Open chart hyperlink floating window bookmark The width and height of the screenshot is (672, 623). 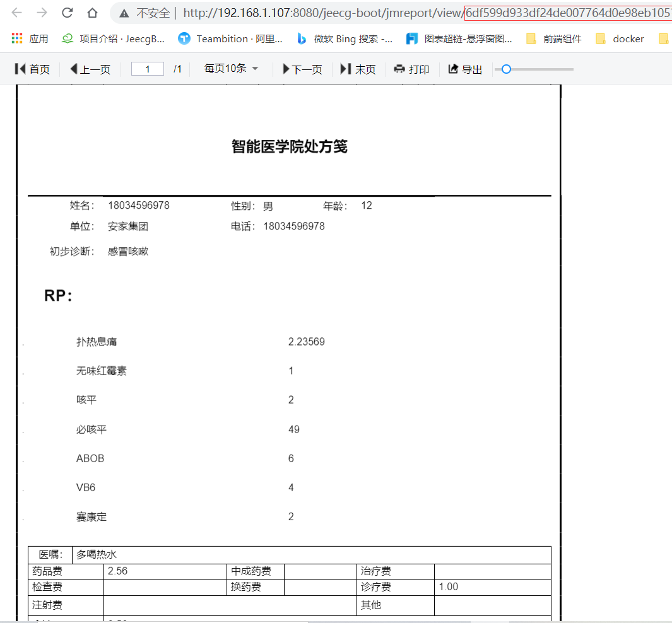[x=459, y=39]
